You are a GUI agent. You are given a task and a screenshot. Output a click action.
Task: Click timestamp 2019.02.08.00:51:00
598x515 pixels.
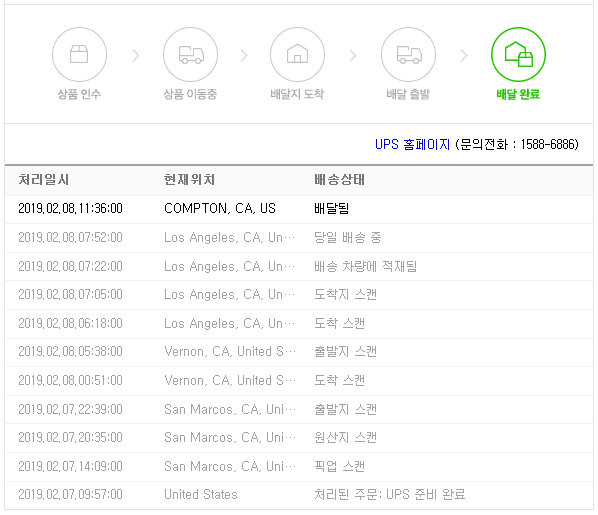click(x=71, y=380)
